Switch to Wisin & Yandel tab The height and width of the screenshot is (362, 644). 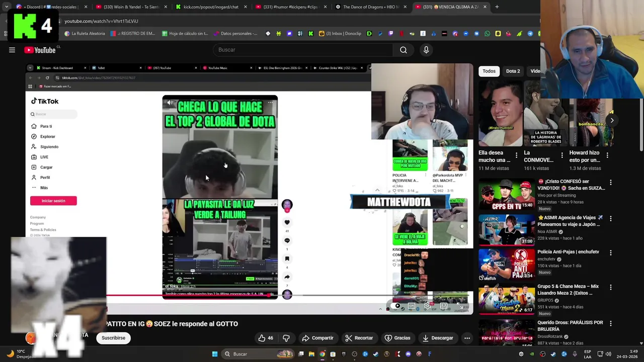[x=131, y=7]
